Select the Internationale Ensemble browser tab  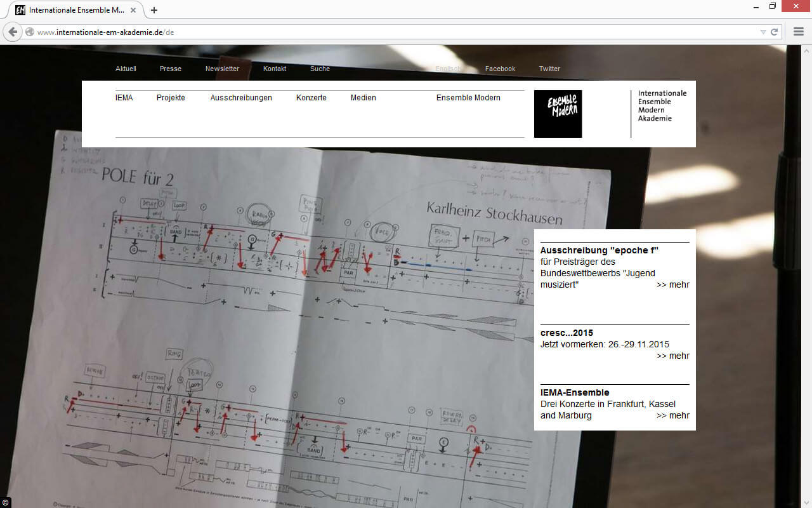[x=76, y=10]
